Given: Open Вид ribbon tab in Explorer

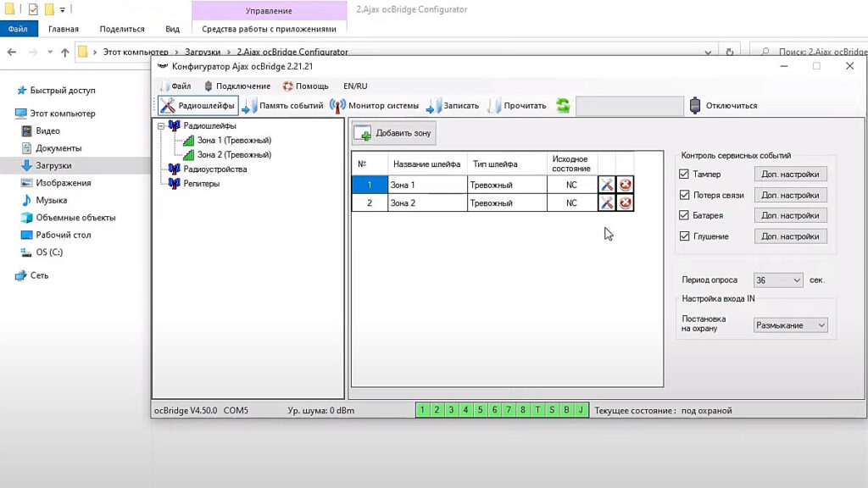Looking at the screenshot, I should pyautogui.click(x=172, y=29).
